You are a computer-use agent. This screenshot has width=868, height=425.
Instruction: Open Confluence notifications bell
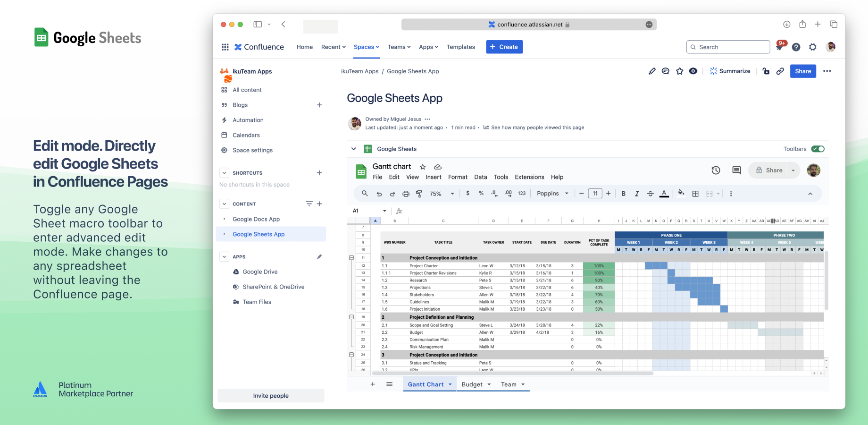[779, 47]
